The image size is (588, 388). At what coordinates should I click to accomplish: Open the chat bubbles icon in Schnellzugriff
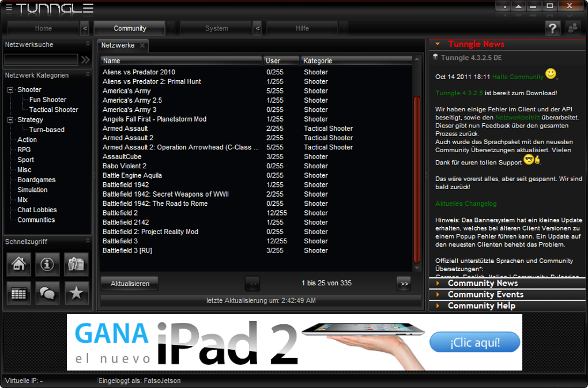(47, 293)
